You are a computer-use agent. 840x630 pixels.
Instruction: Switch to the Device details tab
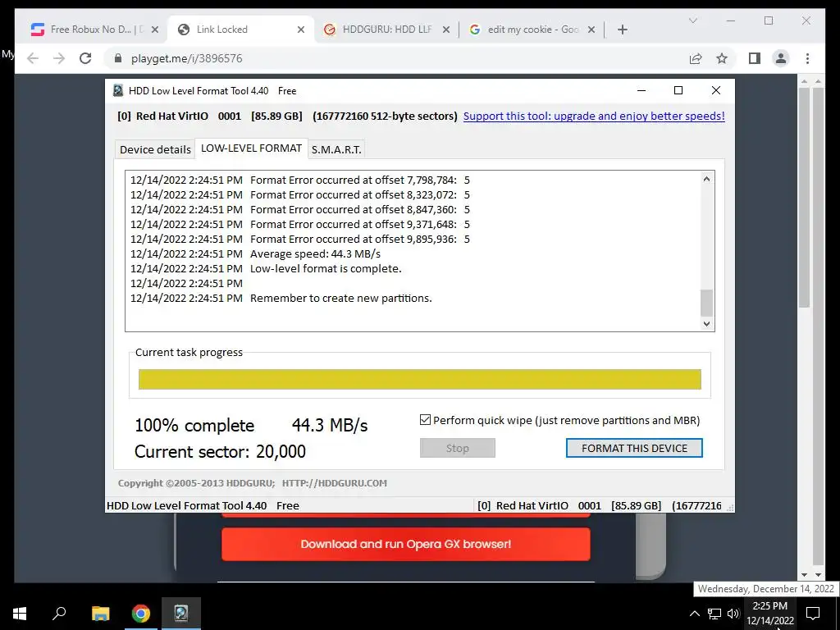[155, 149]
